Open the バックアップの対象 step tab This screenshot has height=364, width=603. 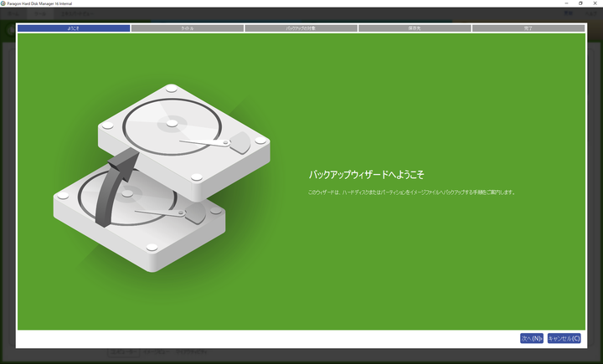click(x=301, y=28)
